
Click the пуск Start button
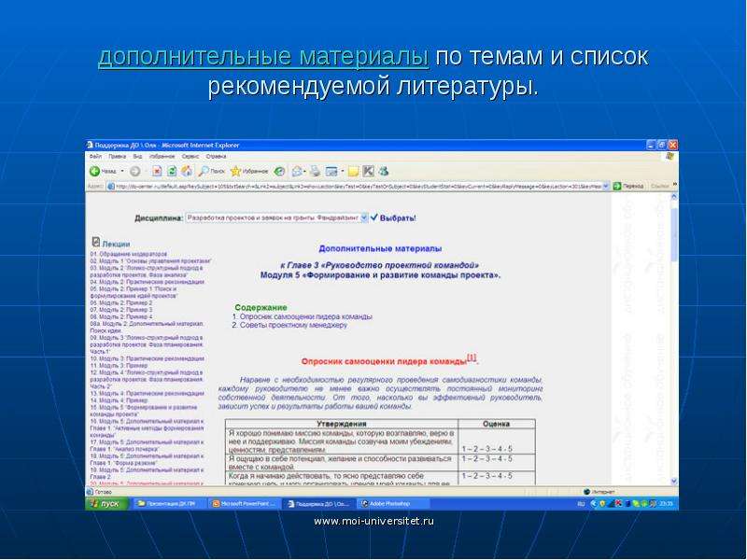click(107, 503)
